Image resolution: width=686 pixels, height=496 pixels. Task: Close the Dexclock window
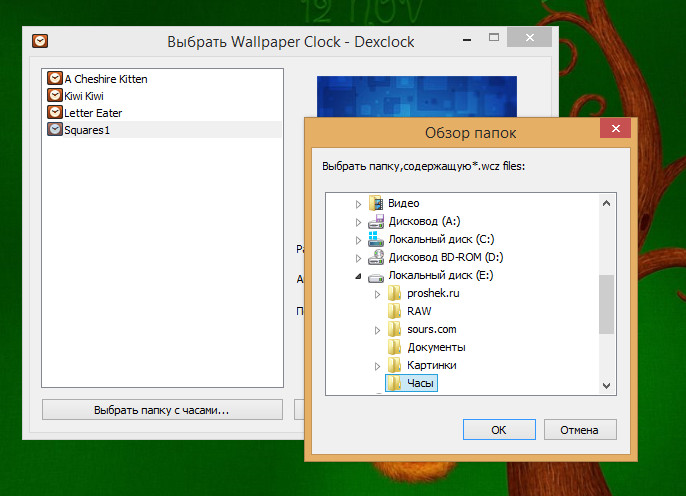click(529, 38)
